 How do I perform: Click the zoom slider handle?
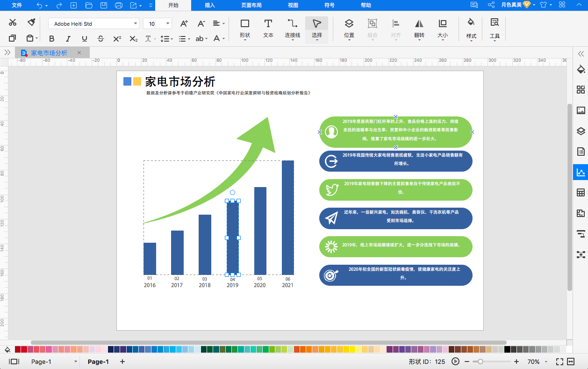point(480,362)
